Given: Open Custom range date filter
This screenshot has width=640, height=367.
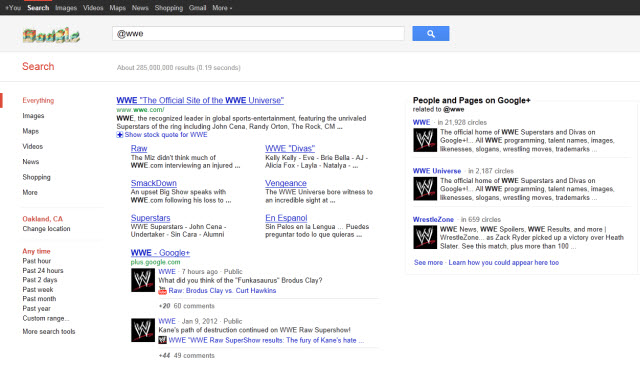Looking at the screenshot, I should tap(46, 318).
